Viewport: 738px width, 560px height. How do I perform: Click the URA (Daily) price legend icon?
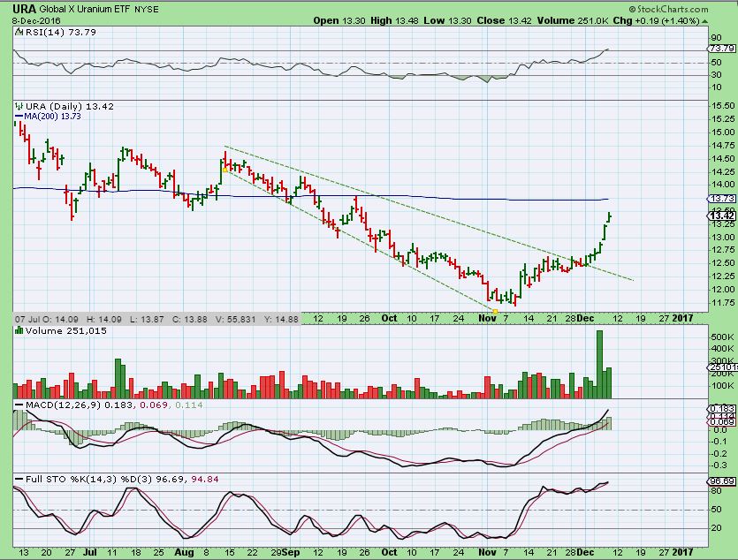tap(18, 106)
